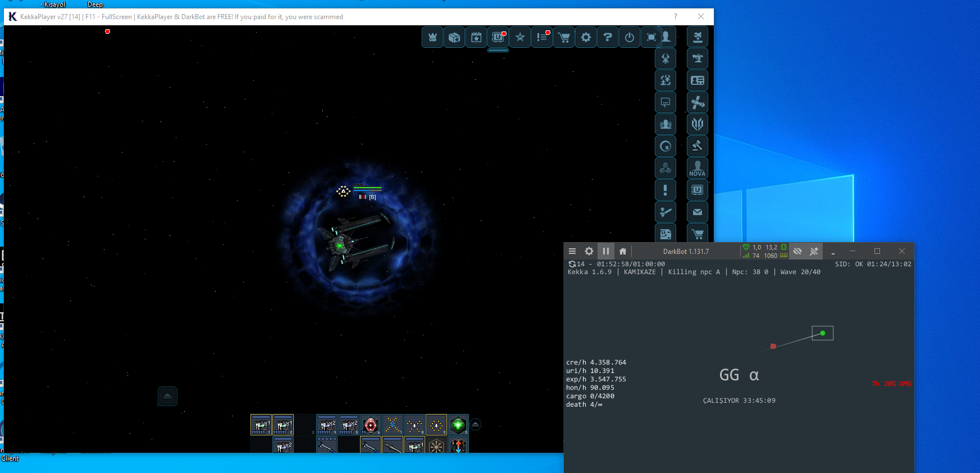Toggle the DarkBot visibility eye icon
980x473 pixels.
[x=797, y=251]
